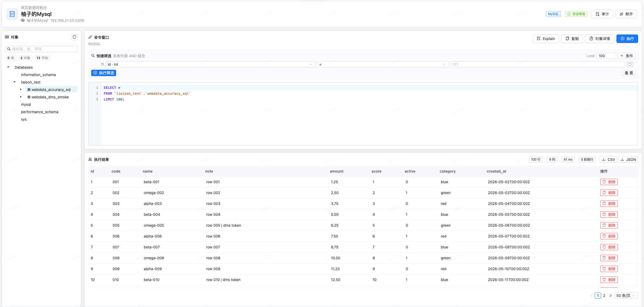Click the cell 'row 005 | dms token'
The height and width of the screenshot is (307, 644).
pyautogui.click(x=224, y=225)
